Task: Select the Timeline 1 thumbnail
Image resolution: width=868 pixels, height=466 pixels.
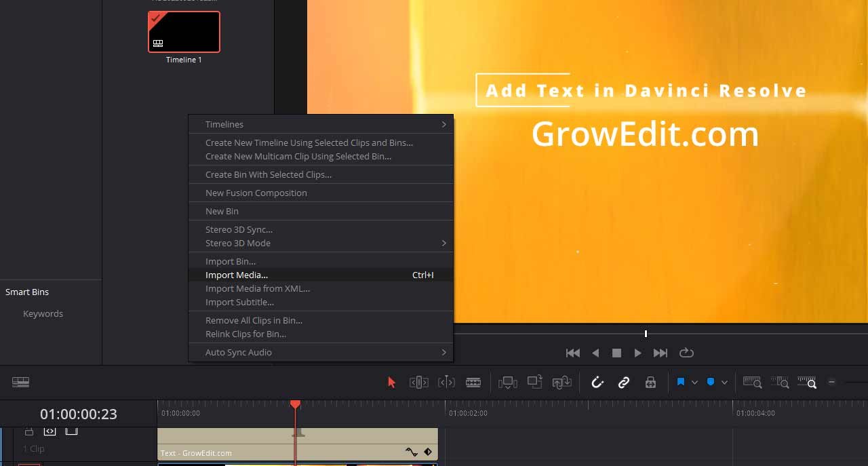Action: click(x=184, y=32)
